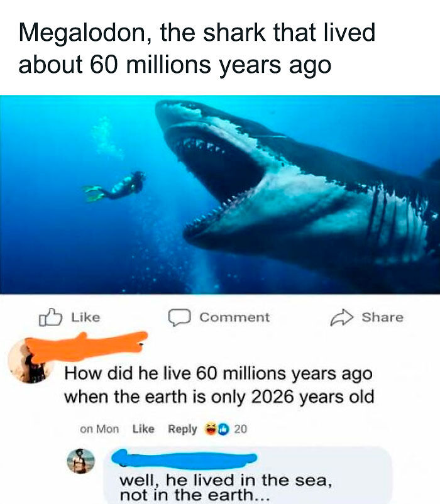
Task: Reply to the 2026 years old comment
Action: [x=182, y=429]
